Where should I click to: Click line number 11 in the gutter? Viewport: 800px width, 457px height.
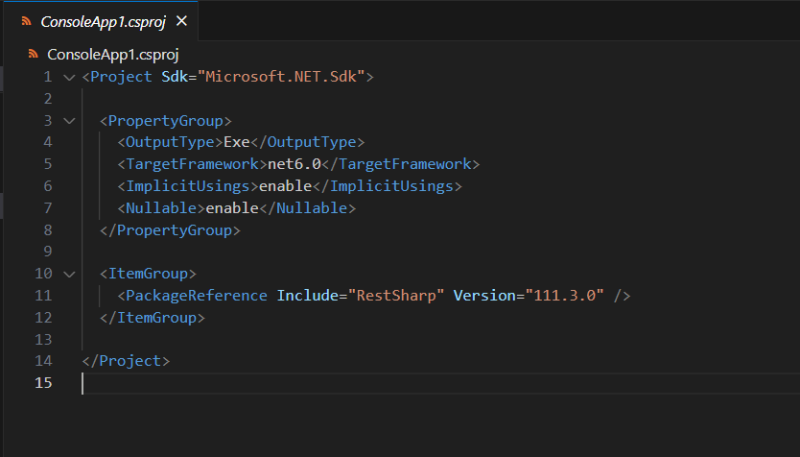coord(42,295)
